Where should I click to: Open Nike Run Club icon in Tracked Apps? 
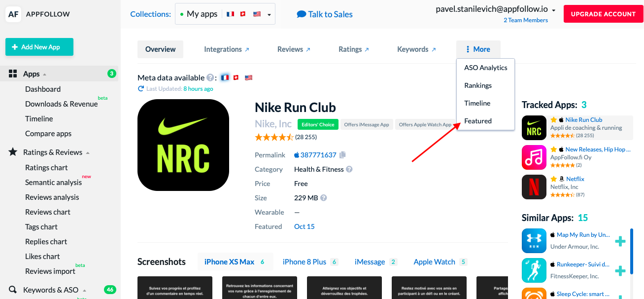[x=534, y=128]
